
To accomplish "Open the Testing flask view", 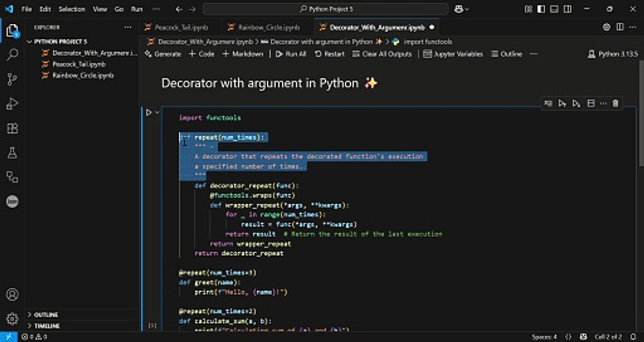I will pos(12,152).
